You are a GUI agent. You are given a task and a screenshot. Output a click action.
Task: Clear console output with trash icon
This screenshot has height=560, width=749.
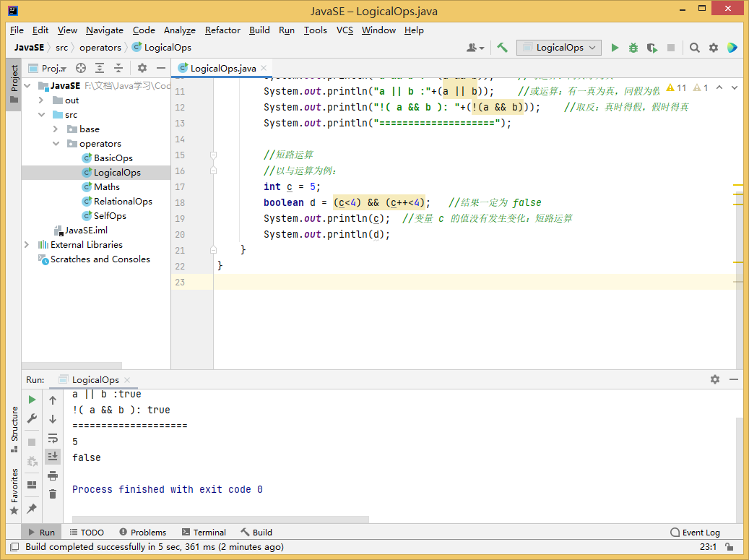[x=53, y=494]
